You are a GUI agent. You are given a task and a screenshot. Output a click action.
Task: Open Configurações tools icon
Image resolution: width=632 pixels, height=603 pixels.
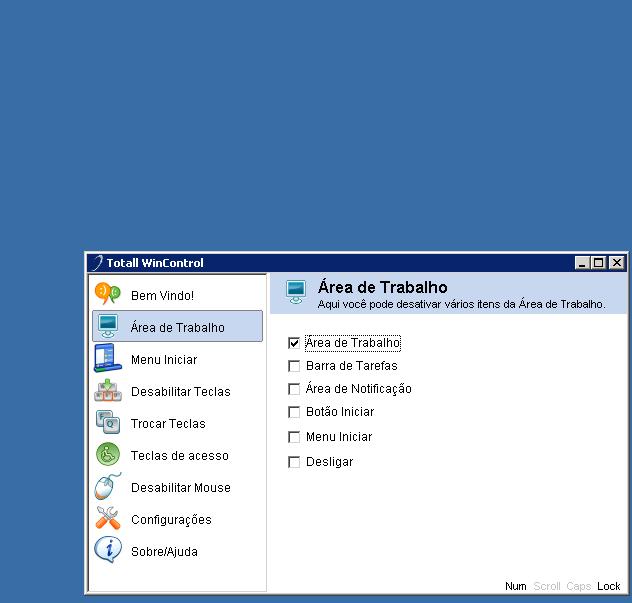click(108, 519)
